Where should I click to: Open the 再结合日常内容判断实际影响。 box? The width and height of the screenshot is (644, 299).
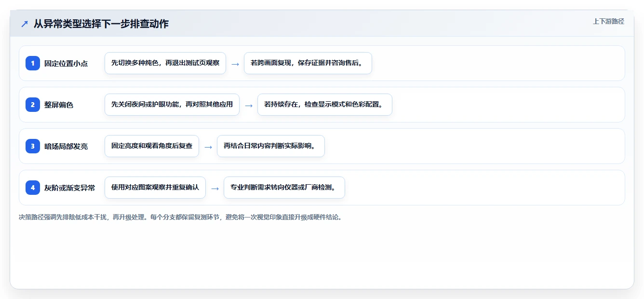click(271, 146)
